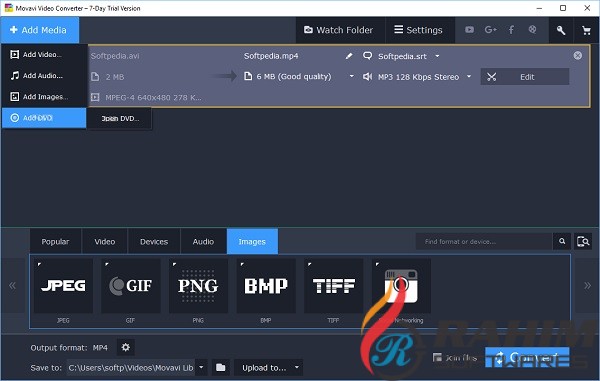Open MP3 128 Kbps Stereo audio dropdown
The height and width of the screenshot is (381, 600).
pos(469,77)
